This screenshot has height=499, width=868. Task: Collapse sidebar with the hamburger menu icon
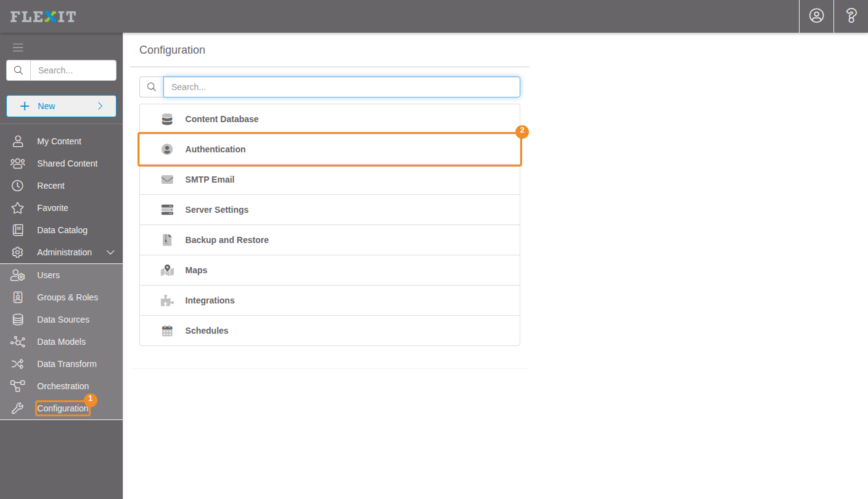pyautogui.click(x=18, y=47)
